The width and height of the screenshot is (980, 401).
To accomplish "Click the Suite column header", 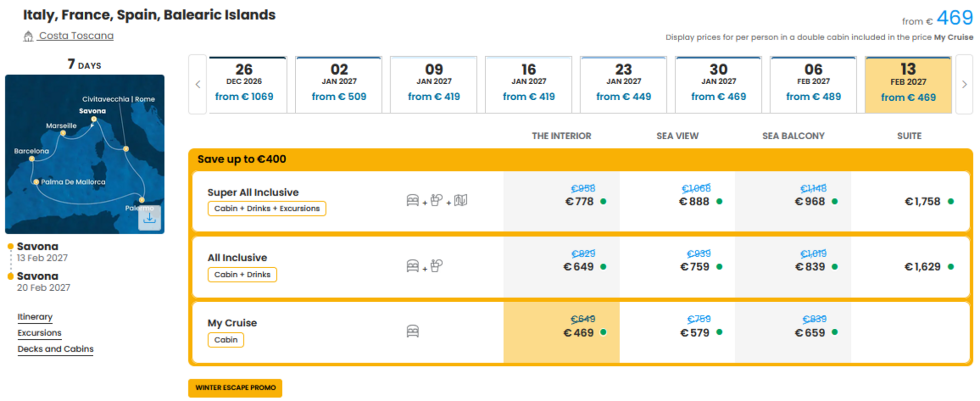I will [x=909, y=136].
